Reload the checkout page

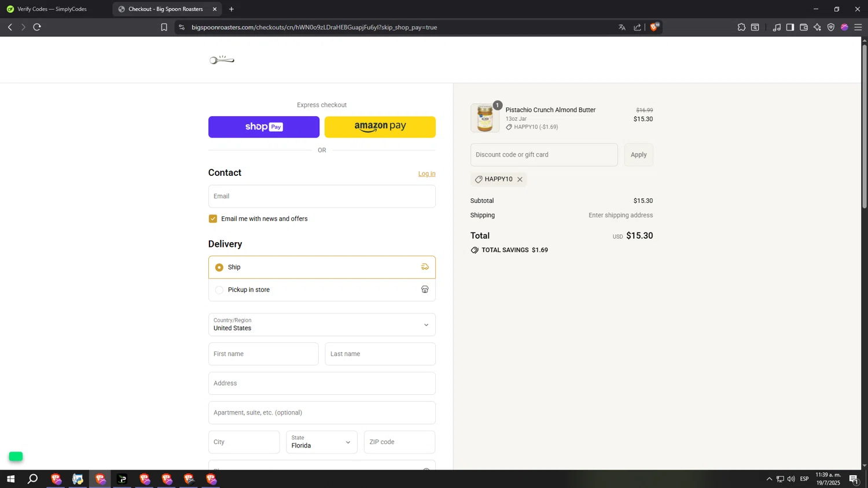pos(37,27)
